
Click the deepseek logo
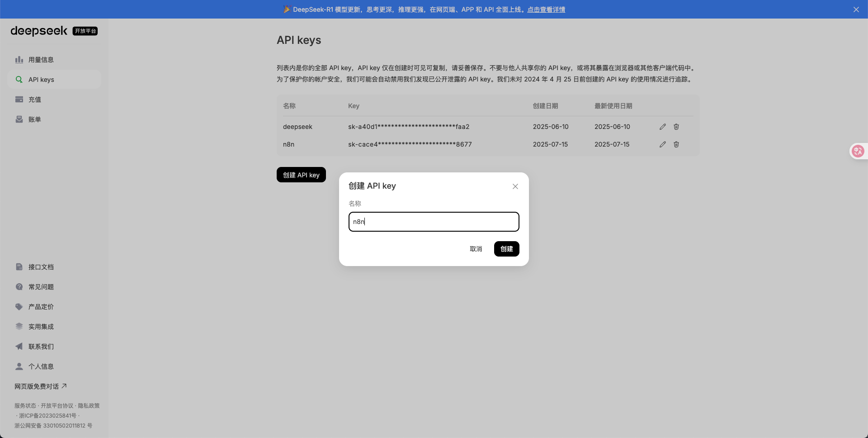coord(39,31)
